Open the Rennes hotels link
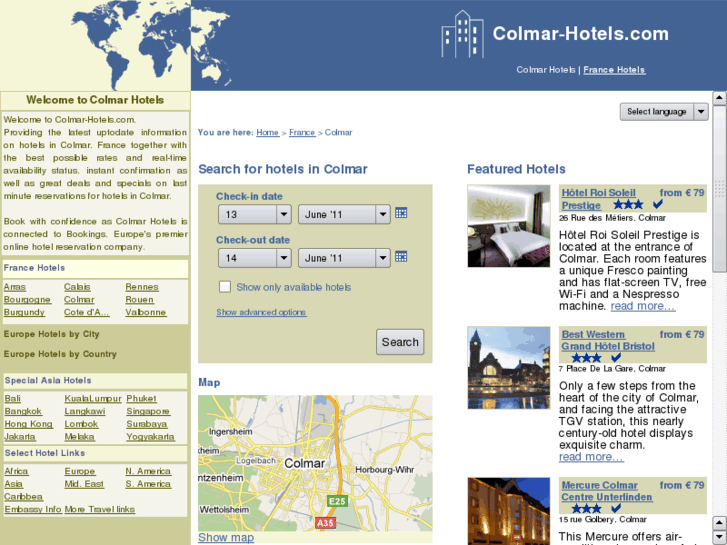This screenshot has width=727, height=545. [142, 287]
